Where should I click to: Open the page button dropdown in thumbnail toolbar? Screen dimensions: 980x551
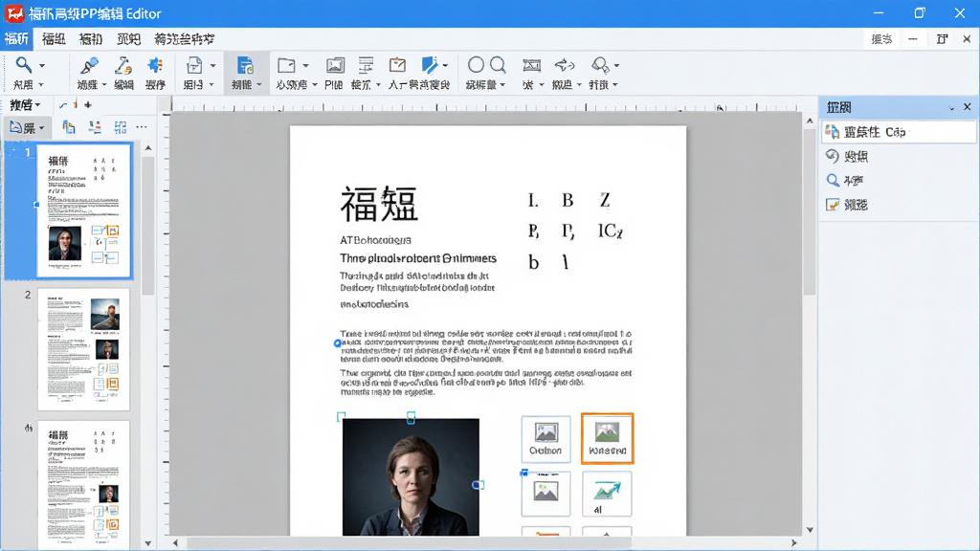[x=42, y=128]
